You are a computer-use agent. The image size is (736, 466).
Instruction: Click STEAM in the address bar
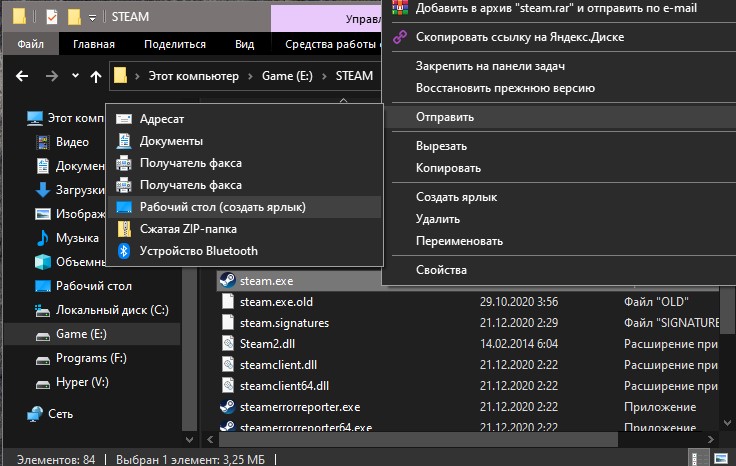click(x=354, y=76)
